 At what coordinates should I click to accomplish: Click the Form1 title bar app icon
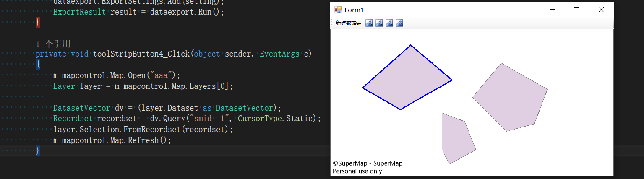click(x=338, y=10)
